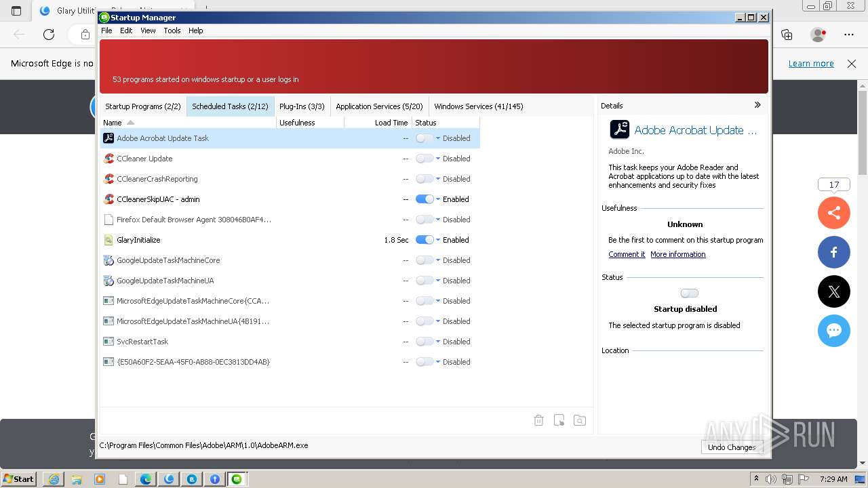Dismiss the Edge notification banner with X
The width and height of the screenshot is (868, 488).
(852, 64)
